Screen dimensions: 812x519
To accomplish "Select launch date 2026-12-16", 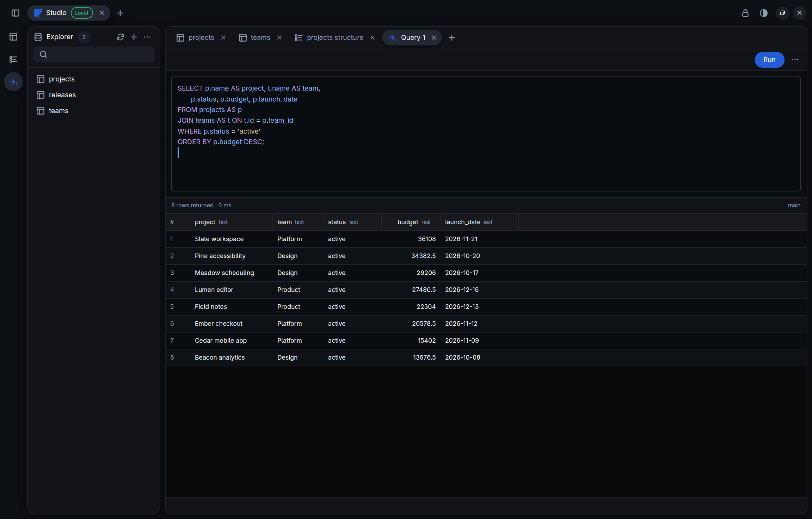I will click(x=479, y=290).
